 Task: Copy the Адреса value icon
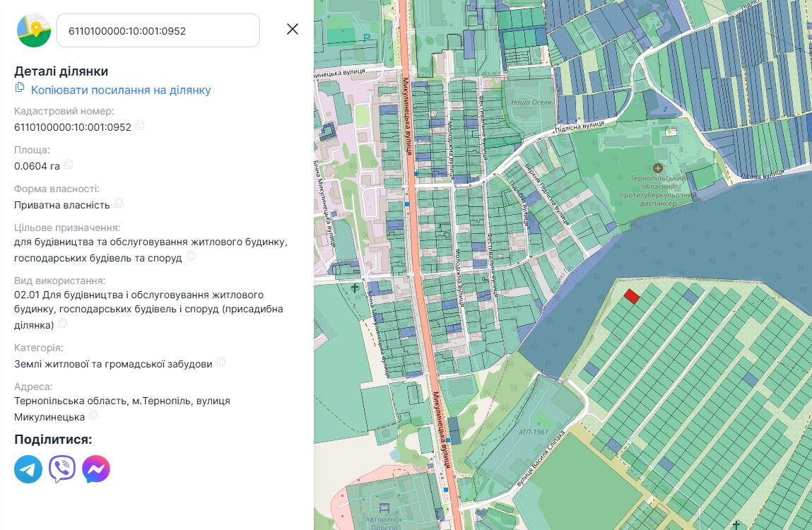tap(93, 415)
